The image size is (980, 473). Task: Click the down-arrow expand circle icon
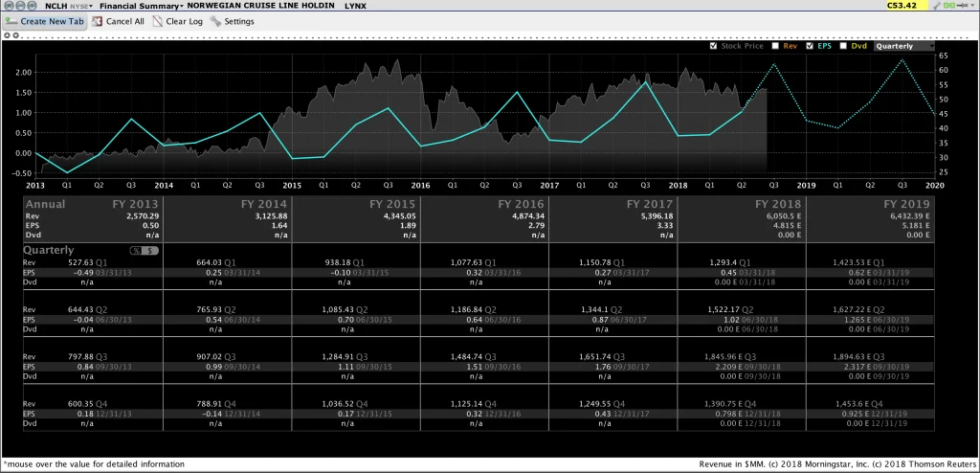[13, 35]
